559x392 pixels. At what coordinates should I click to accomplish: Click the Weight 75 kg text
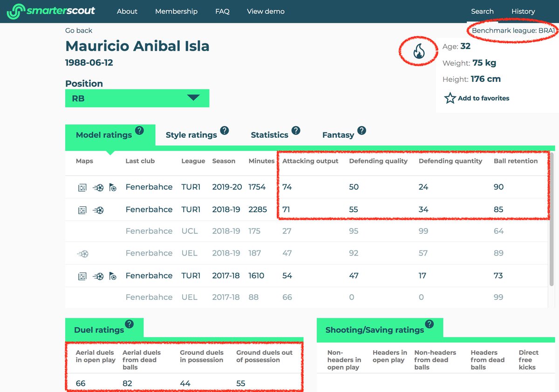pos(469,63)
